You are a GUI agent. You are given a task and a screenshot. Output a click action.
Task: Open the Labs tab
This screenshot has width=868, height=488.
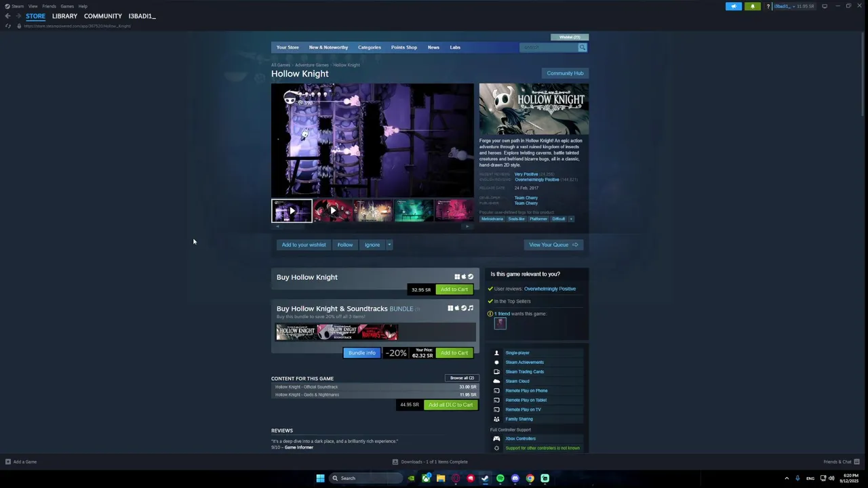455,47
